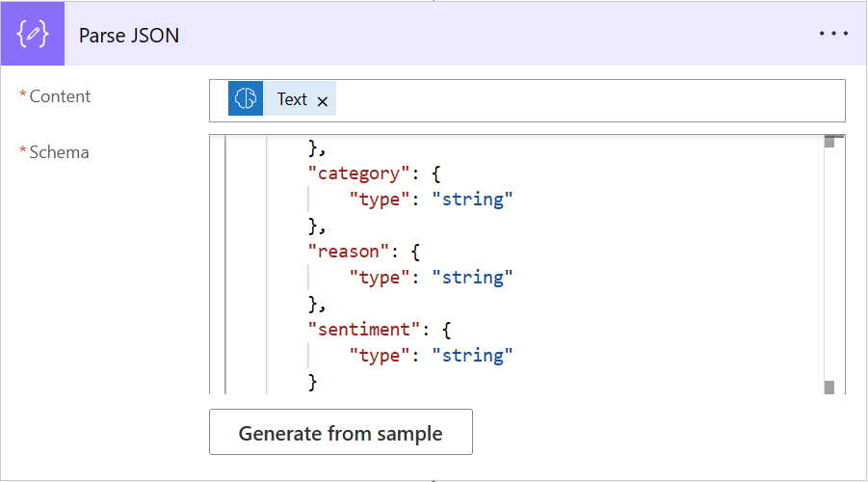The image size is (868, 482).
Task: Click the schema scrollbar bottom marker
Action: tap(829, 387)
